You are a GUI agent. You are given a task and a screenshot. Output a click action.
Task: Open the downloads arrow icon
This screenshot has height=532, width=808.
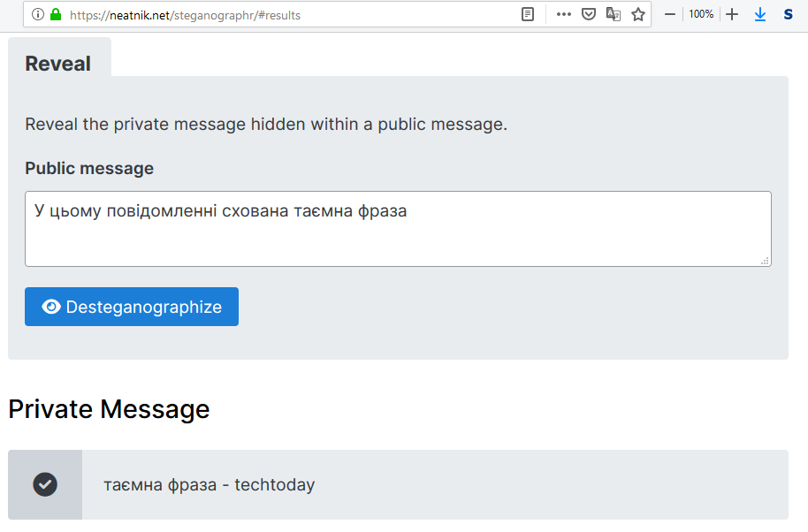click(760, 15)
